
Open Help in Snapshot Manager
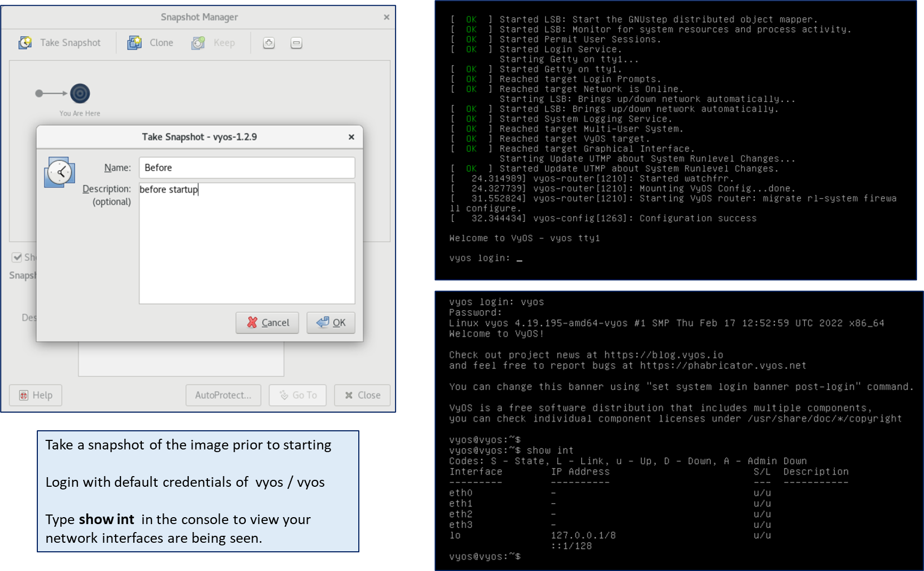point(36,395)
